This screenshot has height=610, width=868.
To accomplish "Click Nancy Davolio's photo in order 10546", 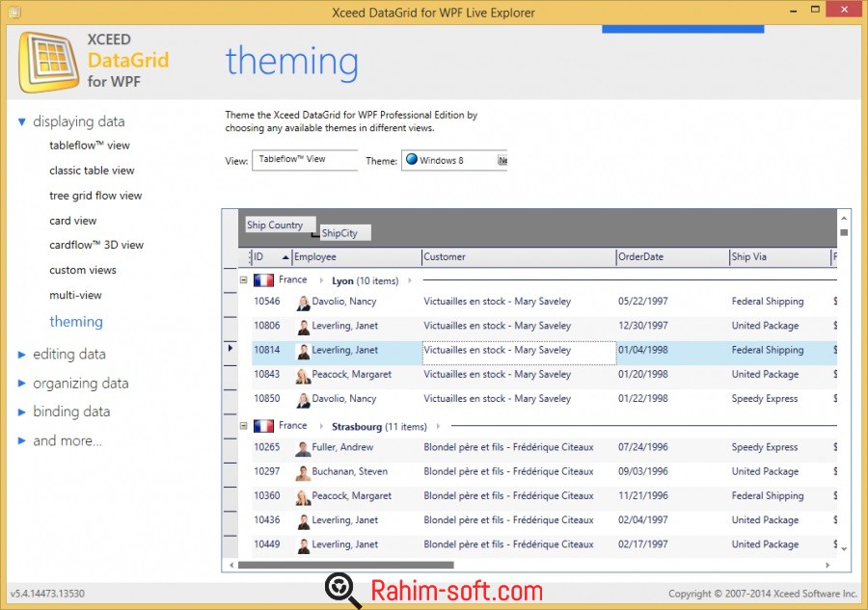I will click(304, 303).
